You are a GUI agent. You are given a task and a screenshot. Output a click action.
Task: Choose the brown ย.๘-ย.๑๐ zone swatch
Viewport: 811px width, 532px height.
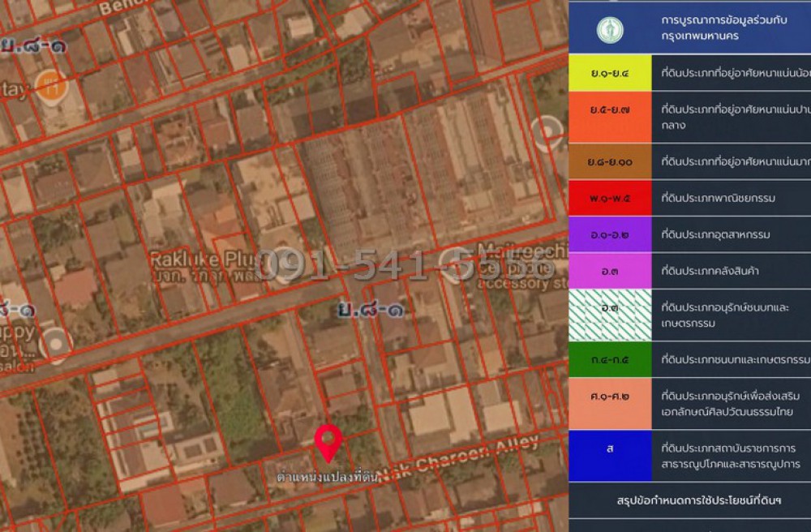(610, 161)
